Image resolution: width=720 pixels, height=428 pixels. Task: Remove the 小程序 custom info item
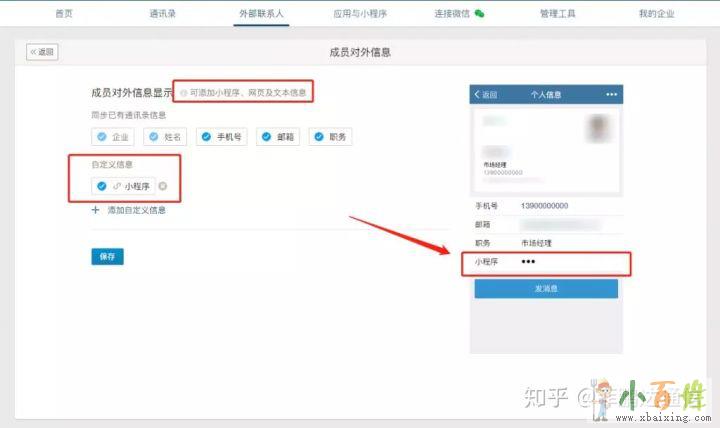pyautogui.click(x=163, y=186)
